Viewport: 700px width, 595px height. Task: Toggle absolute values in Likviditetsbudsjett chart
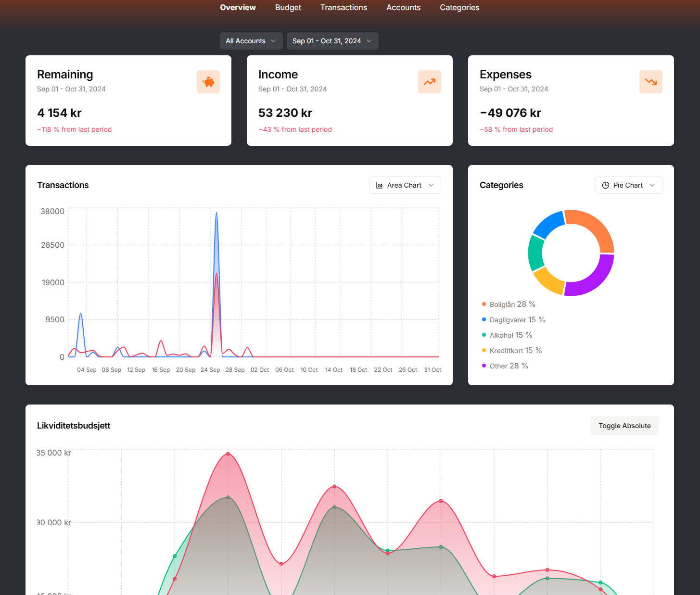point(624,426)
